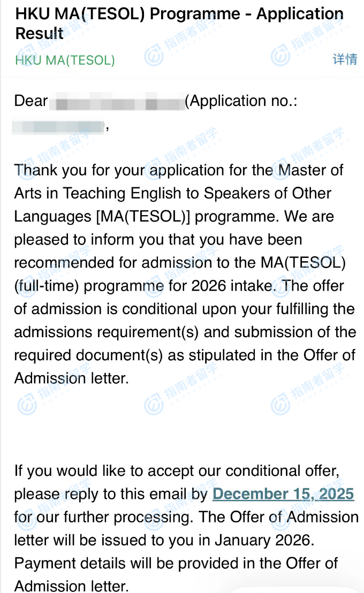Click the "(Application no.:" label
This screenshot has height=593, width=364.
pyautogui.click(x=240, y=101)
